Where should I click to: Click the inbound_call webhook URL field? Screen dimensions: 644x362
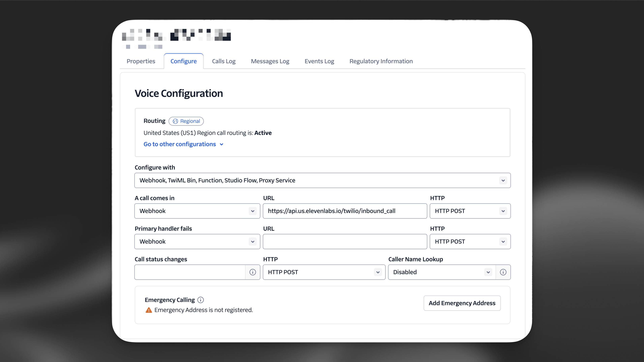click(x=345, y=211)
